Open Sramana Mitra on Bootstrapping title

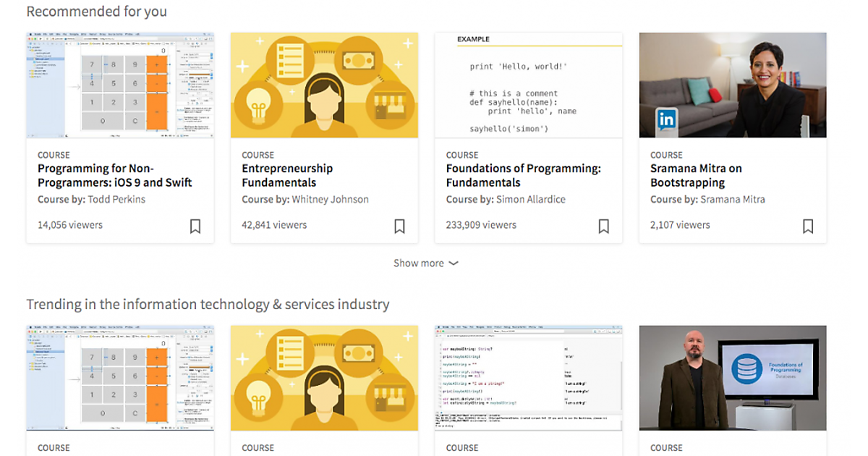pyautogui.click(x=696, y=175)
